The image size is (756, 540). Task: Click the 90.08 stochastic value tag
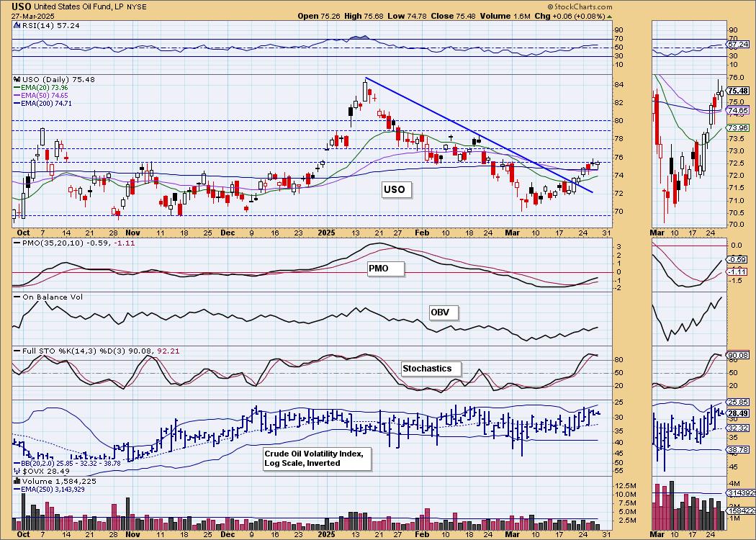[x=738, y=356]
